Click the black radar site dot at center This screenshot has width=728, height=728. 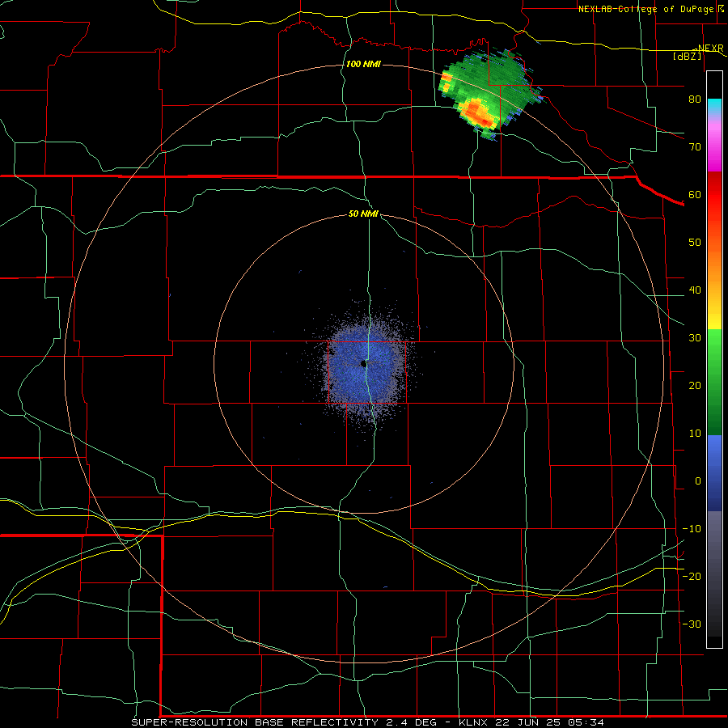coord(363,364)
